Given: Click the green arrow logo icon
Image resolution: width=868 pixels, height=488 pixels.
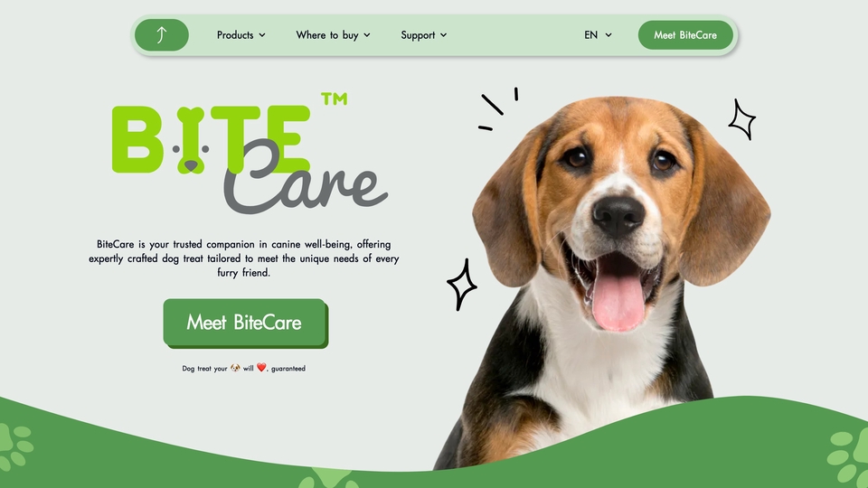Looking at the screenshot, I should pyautogui.click(x=162, y=35).
